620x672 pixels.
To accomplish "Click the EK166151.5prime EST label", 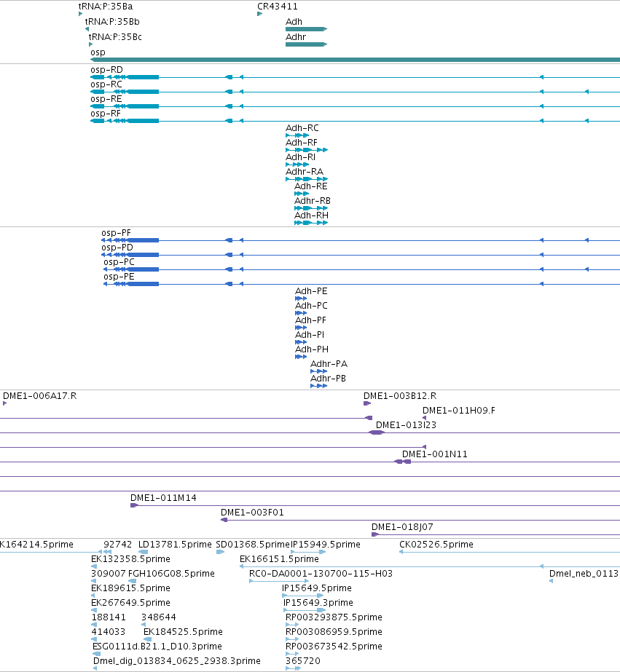I will 279,559.
